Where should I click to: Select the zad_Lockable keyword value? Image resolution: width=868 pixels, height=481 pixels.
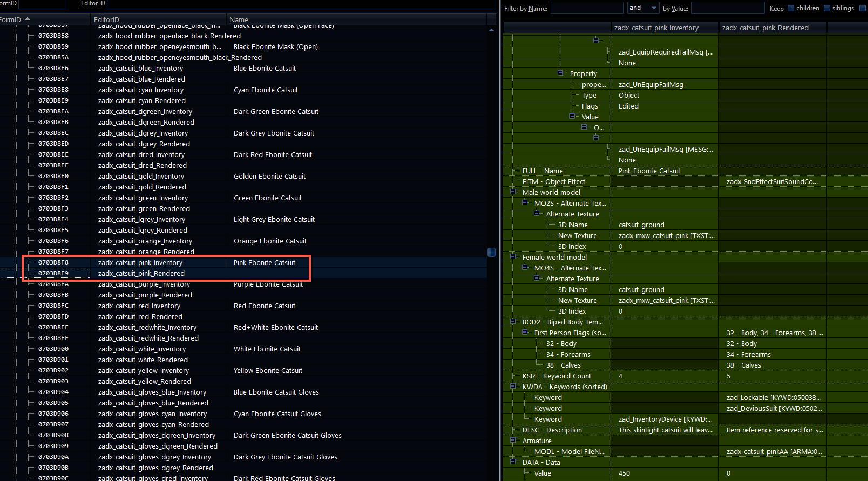tap(774, 397)
